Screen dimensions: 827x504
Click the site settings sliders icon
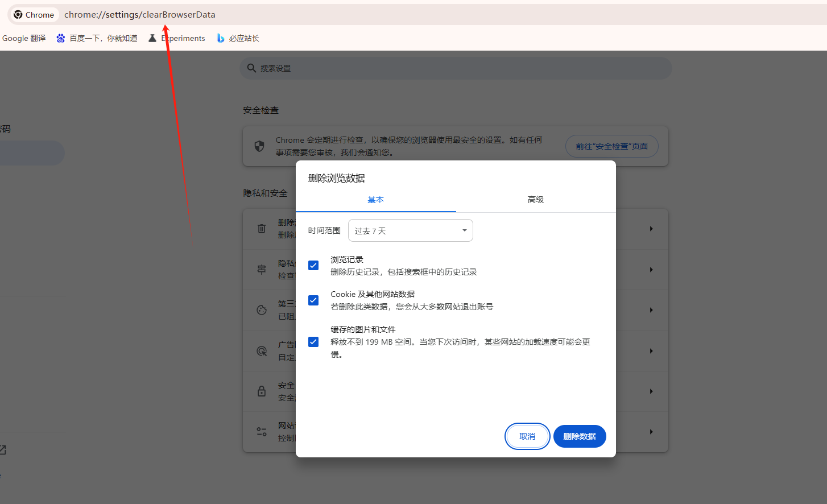coord(262,432)
